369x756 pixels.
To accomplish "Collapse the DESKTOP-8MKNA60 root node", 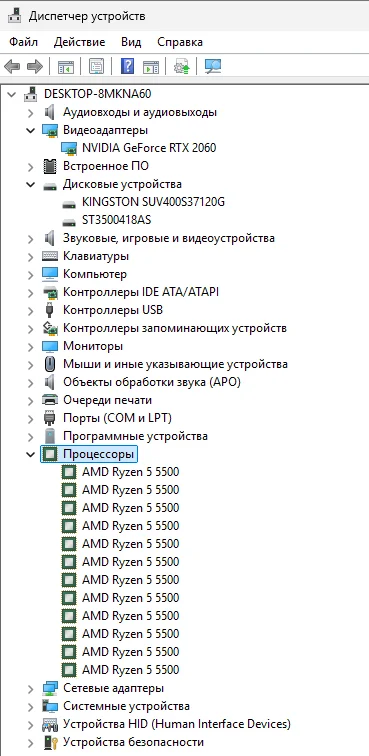I will click(12, 94).
